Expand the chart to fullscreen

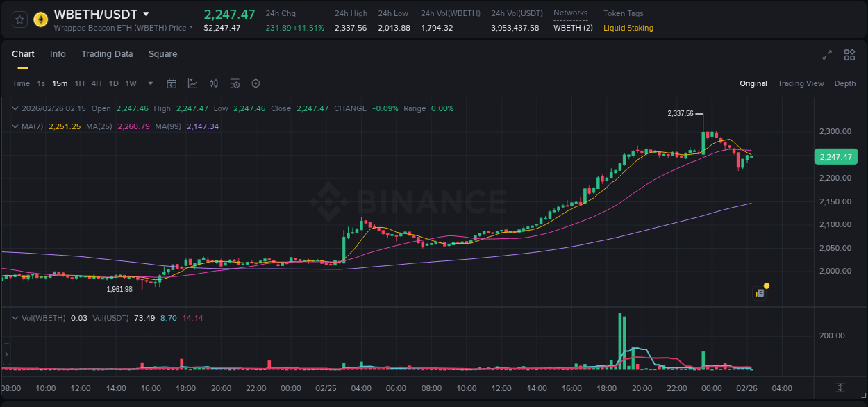pos(826,54)
